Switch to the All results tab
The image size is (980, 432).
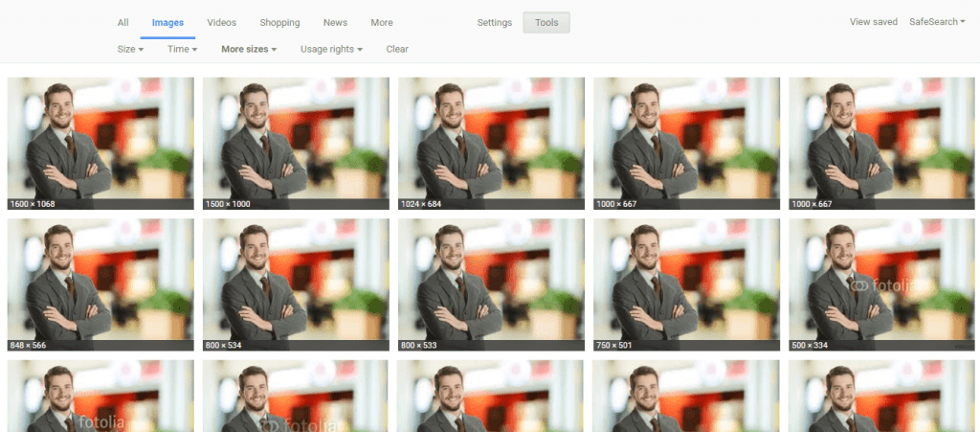pyautogui.click(x=122, y=23)
